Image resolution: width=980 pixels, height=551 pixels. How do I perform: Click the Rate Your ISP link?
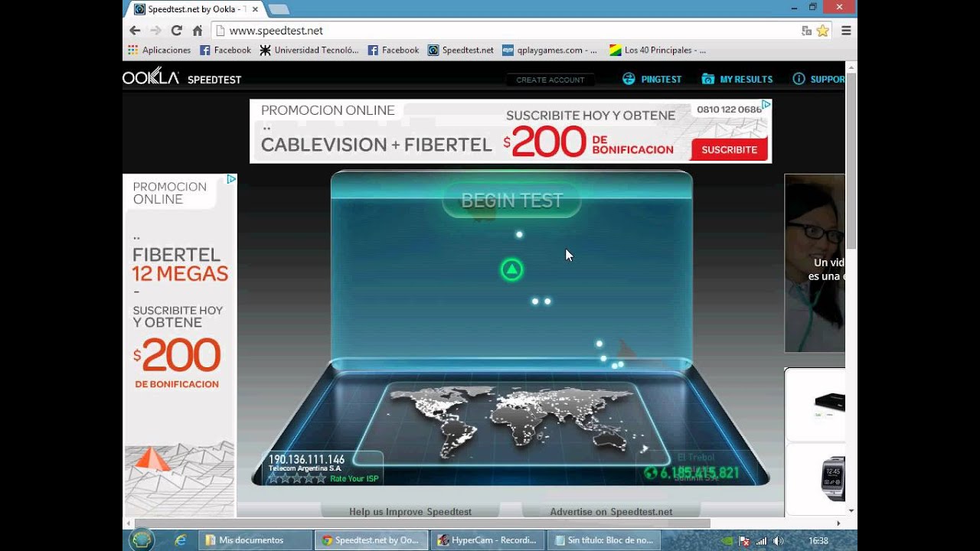pyautogui.click(x=354, y=478)
